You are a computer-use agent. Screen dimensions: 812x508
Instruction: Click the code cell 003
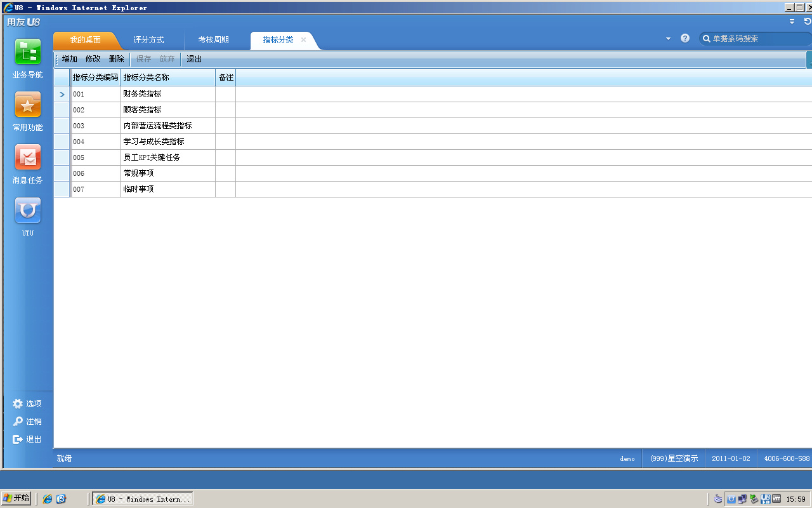[x=95, y=126]
